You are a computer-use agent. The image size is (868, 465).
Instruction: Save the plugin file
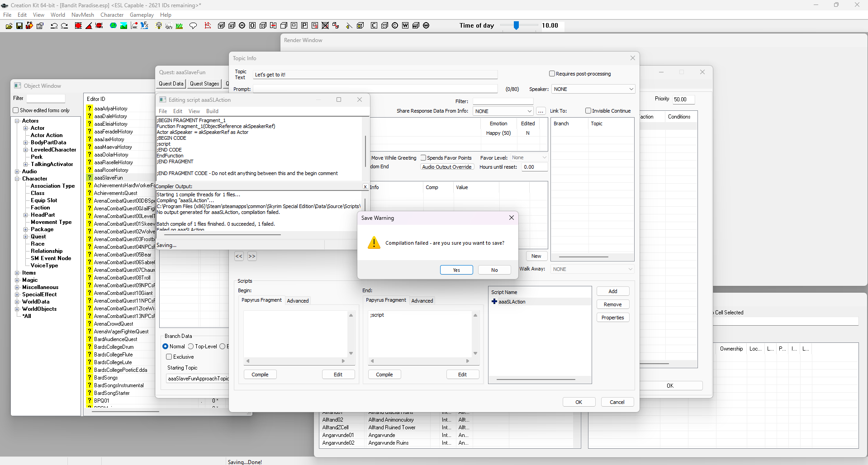19,26
